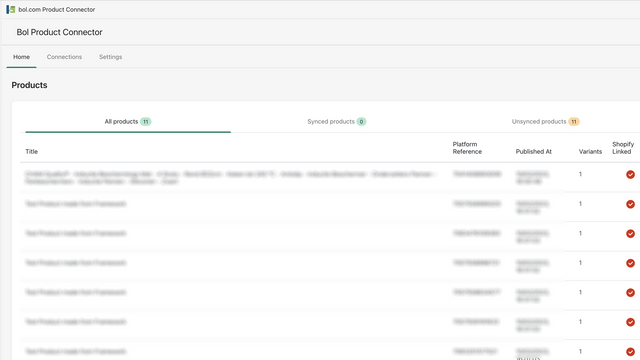Click the Bol Product Connector page title
Viewport: 640px width, 360px height.
(x=59, y=32)
